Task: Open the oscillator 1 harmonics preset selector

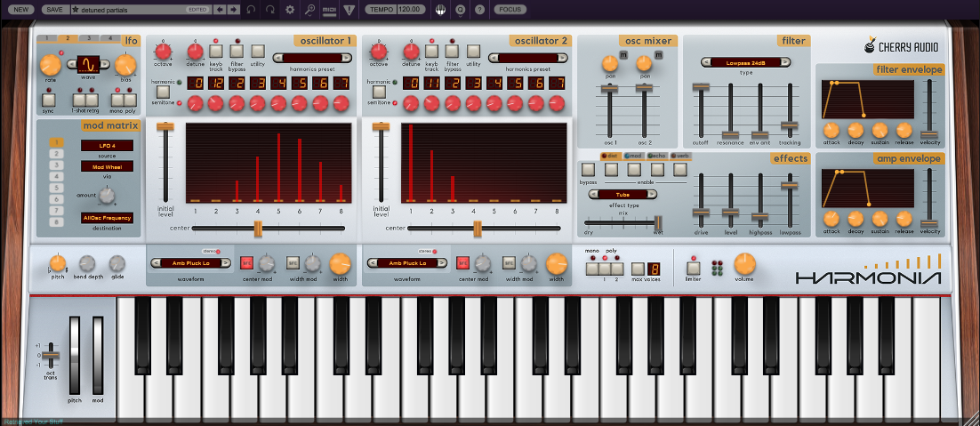Action: (312, 58)
